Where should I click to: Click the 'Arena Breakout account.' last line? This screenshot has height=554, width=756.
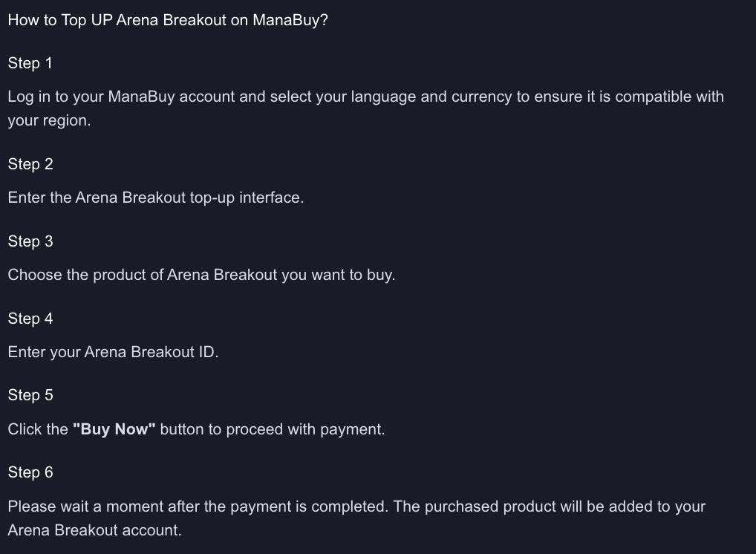(94, 530)
